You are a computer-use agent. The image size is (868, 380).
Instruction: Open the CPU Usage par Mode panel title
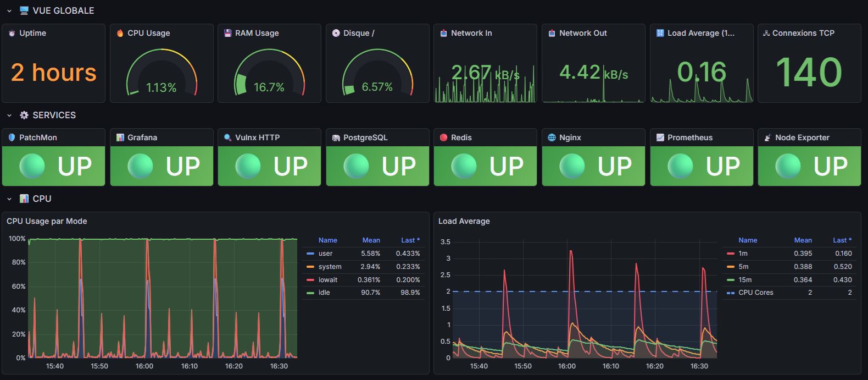[47, 221]
